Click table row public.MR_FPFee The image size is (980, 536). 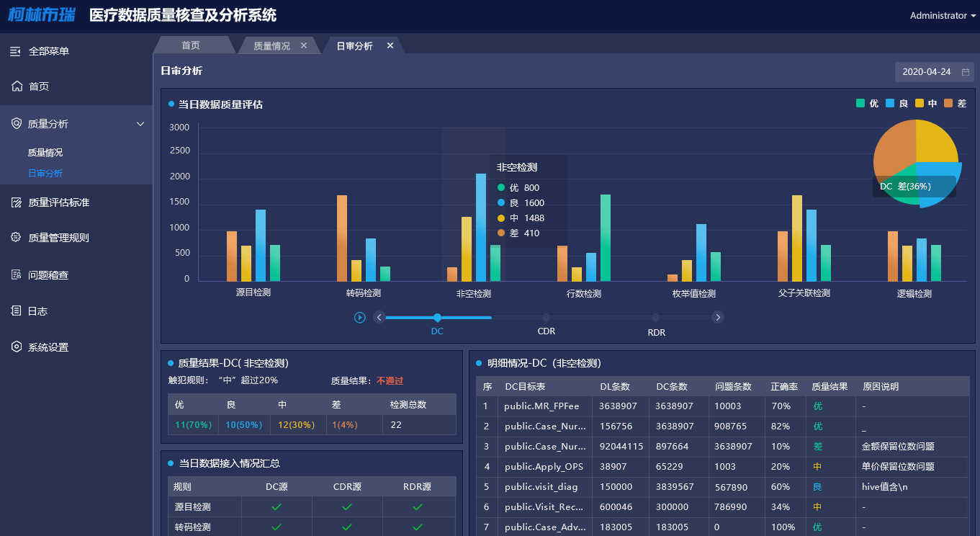click(x=723, y=406)
